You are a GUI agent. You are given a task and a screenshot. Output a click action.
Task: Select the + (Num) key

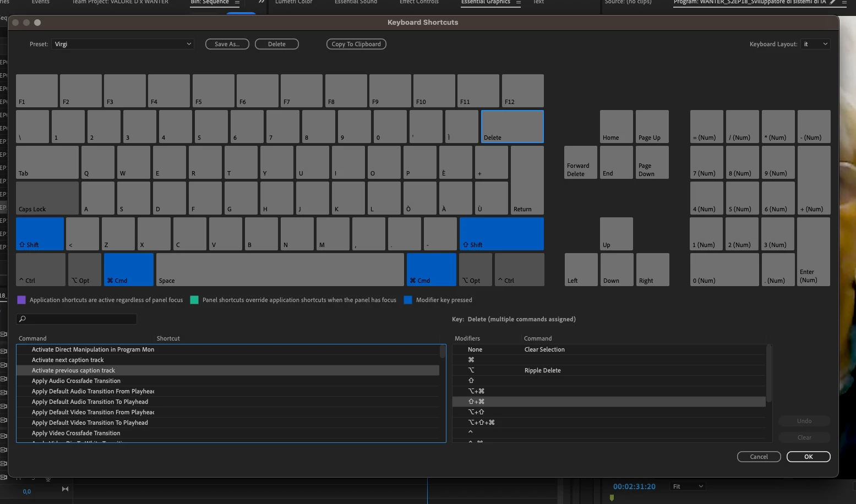click(x=814, y=180)
